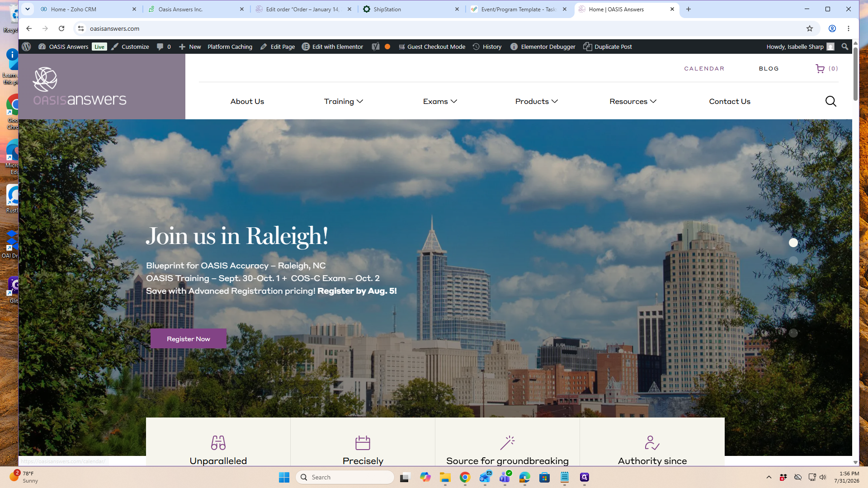Click Edit with Elementor
The width and height of the screenshot is (868, 488).
pos(332,47)
